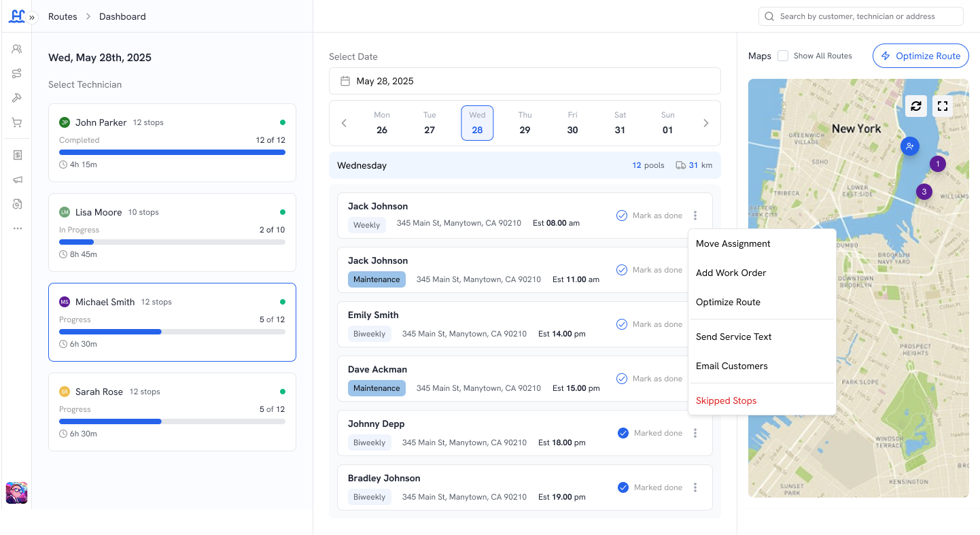Click the clock icon beside 8h 45m

[63, 254]
